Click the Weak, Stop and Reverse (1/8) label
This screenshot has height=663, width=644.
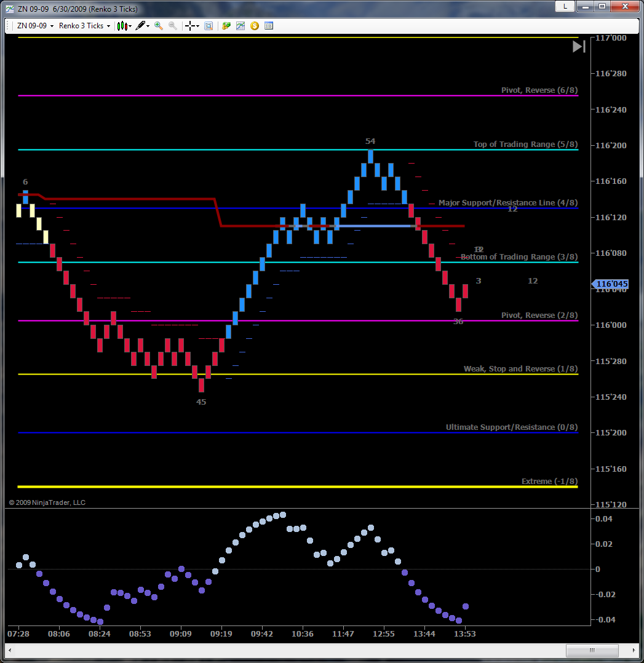[x=520, y=369]
